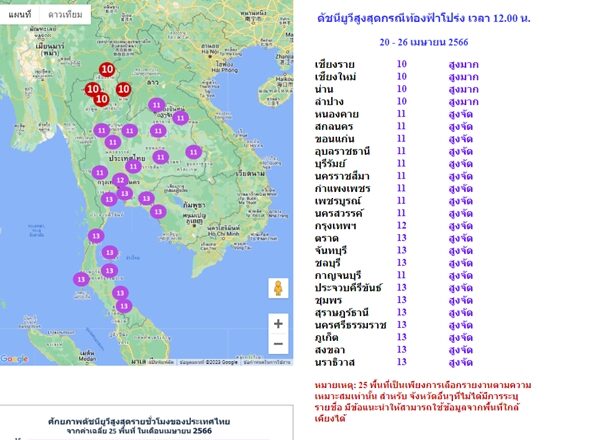Image resolution: width=600 pixels, height=440 pixels.
Task: Click the red หมายเหตุ note paragraph
Action: (x=423, y=401)
